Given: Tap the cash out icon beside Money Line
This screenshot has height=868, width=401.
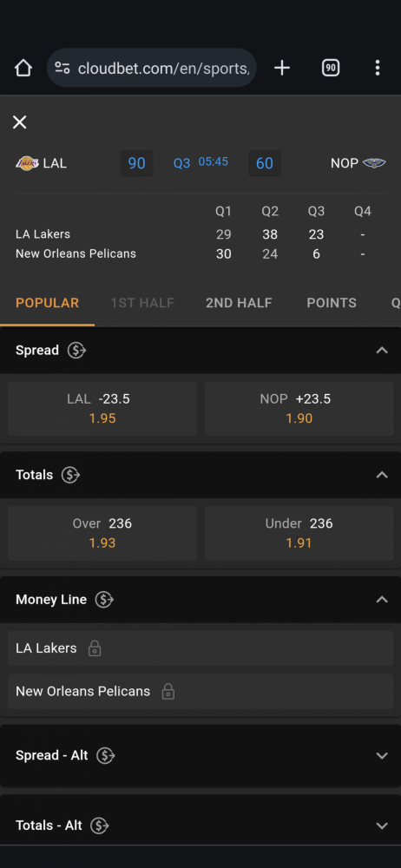Looking at the screenshot, I should (104, 600).
